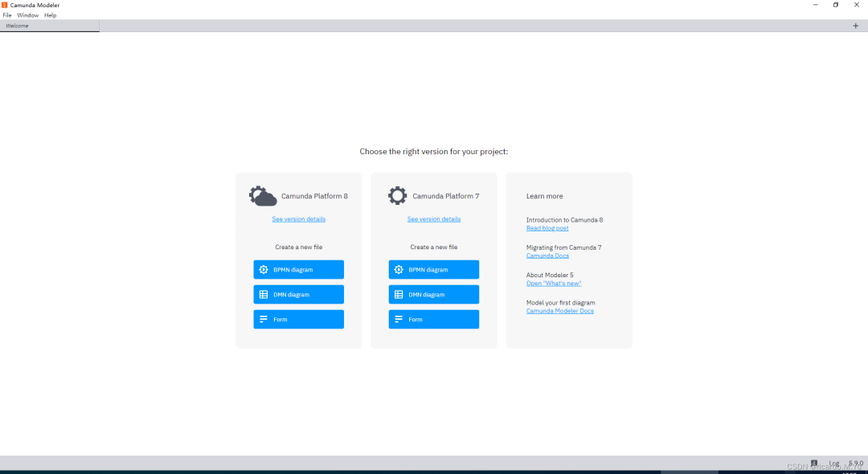Click the plus button to create new tab
This screenshot has width=868, height=474.
point(855,25)
